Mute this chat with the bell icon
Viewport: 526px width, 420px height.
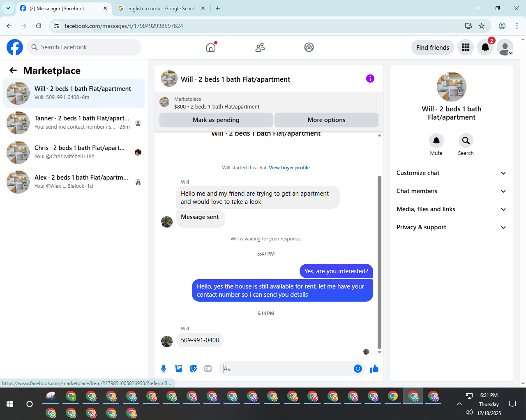click(x=436, y=141)
